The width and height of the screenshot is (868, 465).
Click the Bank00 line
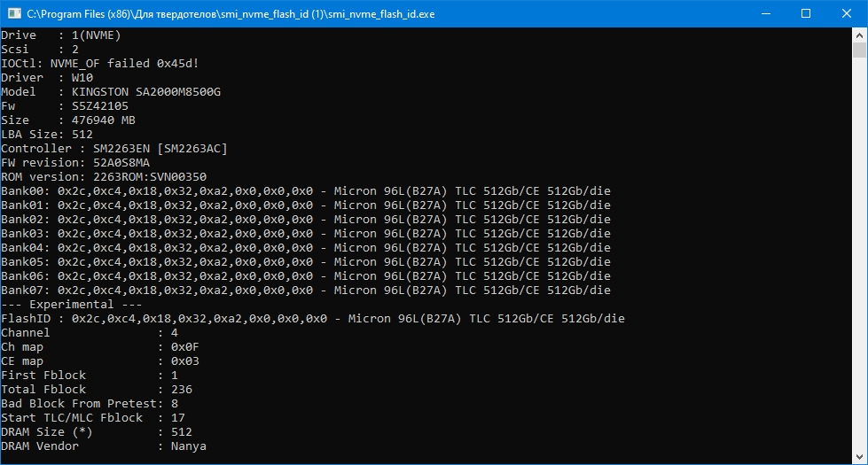(306, 191)
